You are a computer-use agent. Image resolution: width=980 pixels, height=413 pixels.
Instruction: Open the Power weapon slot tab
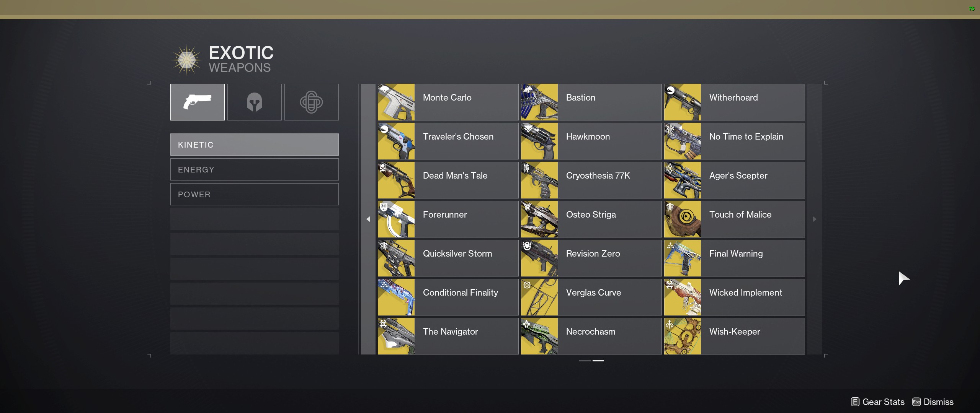tap(254, 194)
